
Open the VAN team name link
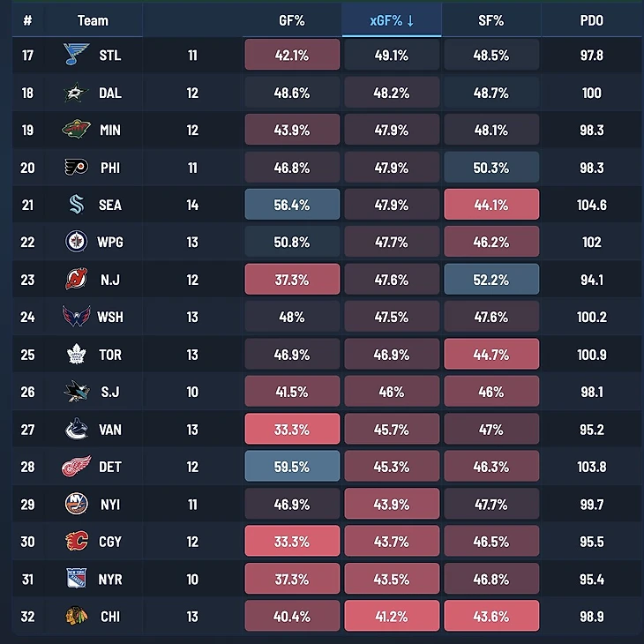tap(110, 430)
